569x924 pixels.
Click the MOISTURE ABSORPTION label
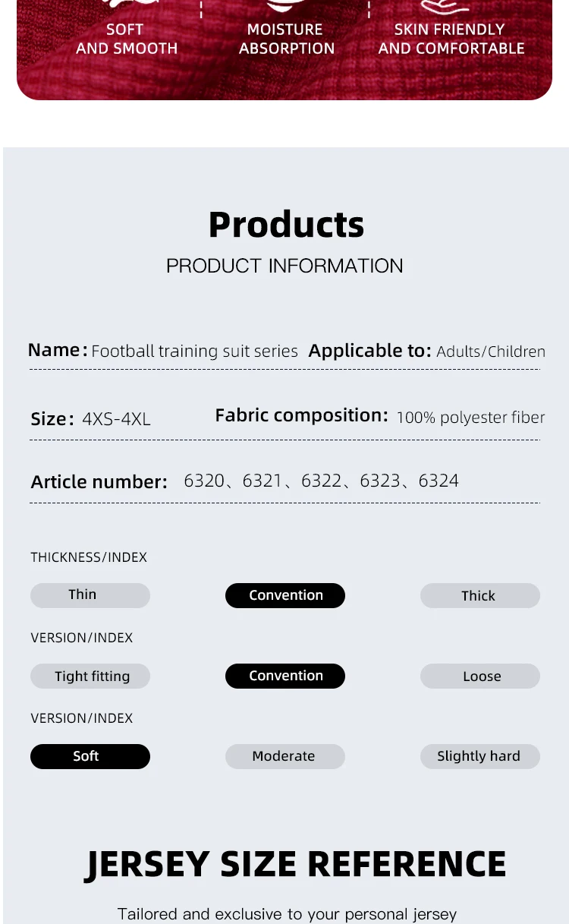click(286, 39)
